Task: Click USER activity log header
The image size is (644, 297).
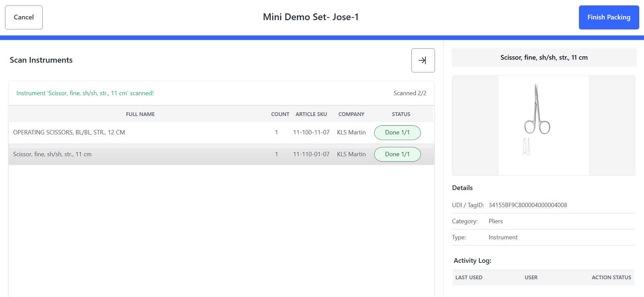Action: click(531, 278)
